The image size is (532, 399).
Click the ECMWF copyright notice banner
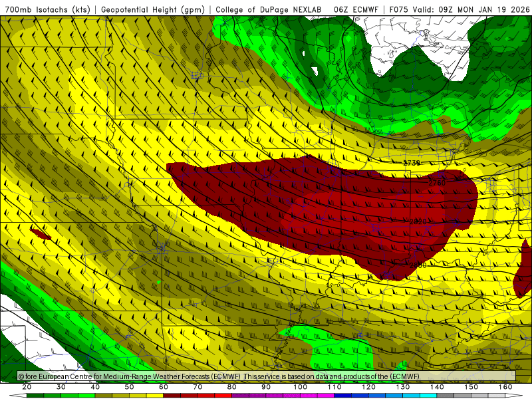267,376
